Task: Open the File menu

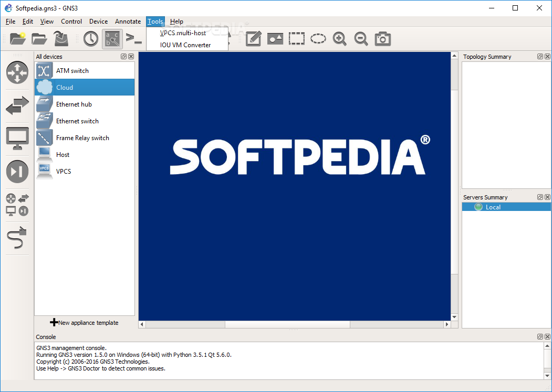Action: [11, 22]
